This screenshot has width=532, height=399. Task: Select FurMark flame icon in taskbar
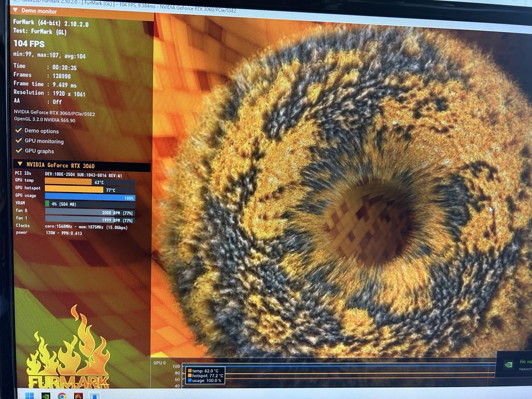[78, 396]
